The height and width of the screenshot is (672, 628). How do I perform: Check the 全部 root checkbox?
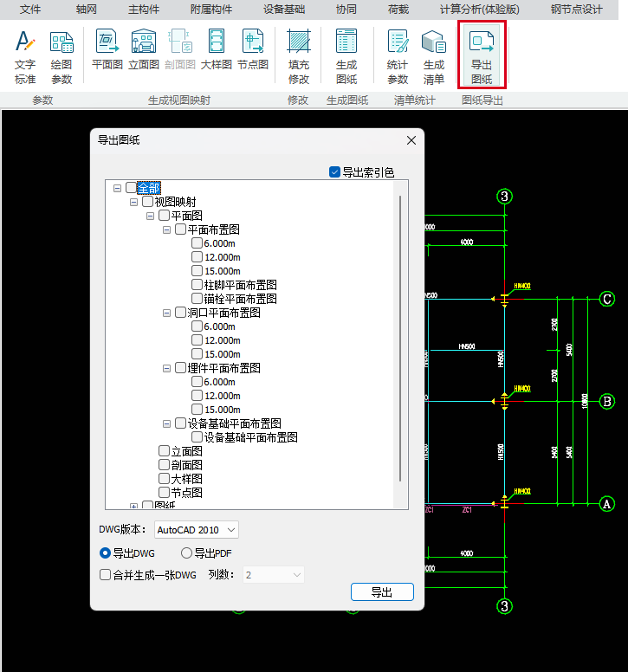[x=131, y=188]
